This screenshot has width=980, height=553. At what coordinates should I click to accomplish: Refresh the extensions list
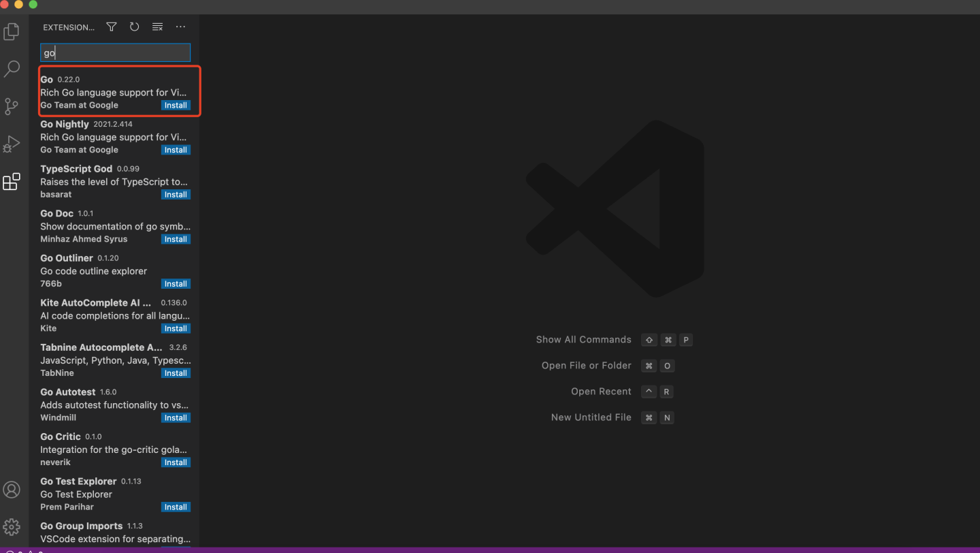coord(135,27)
